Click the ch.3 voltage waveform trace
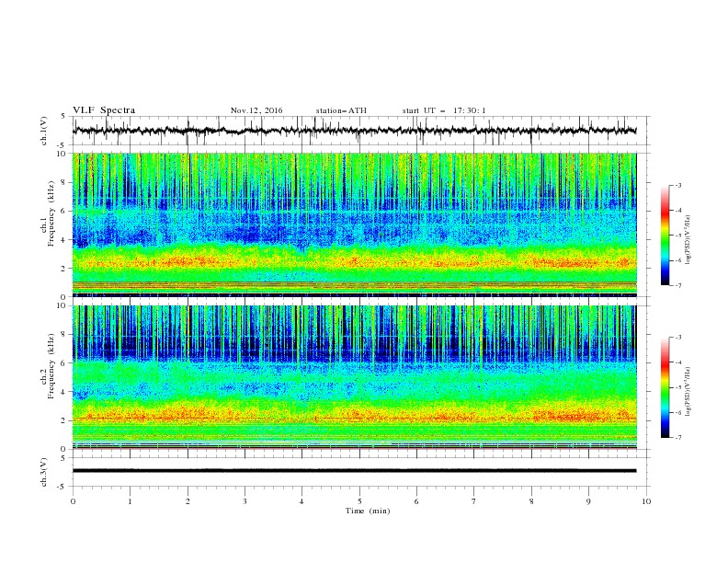 (354, 471)
